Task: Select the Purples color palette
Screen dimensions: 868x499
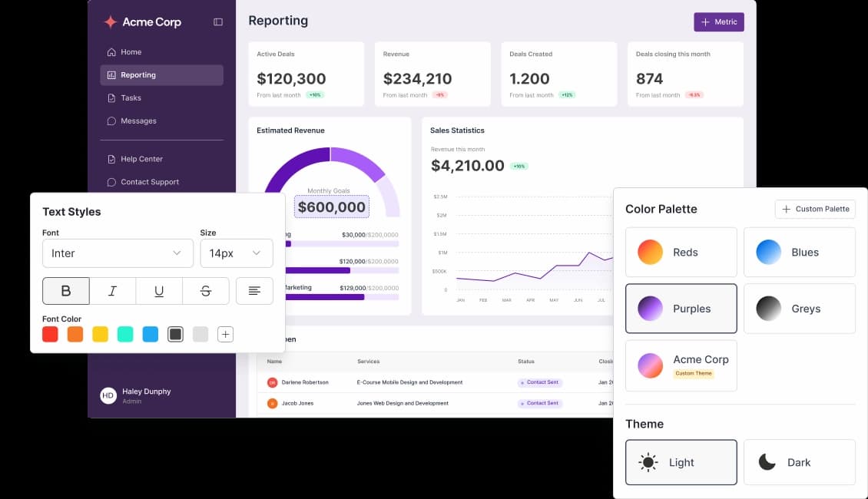Action: [x=681, y=309]
